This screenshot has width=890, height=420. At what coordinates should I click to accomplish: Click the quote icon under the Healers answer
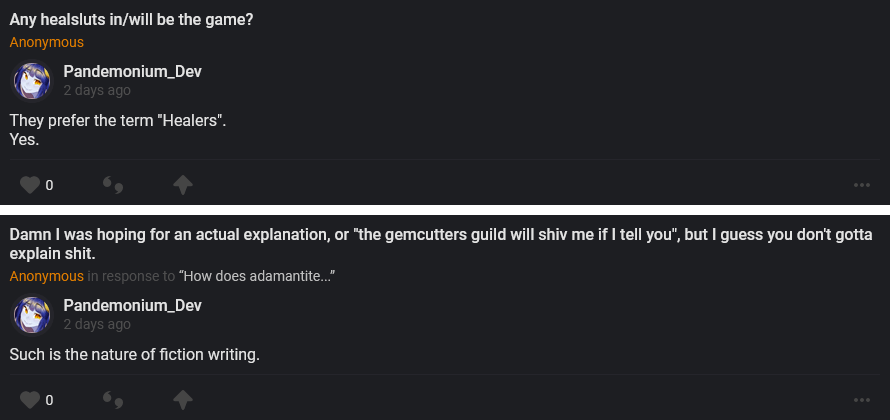[x=113, y=185]
